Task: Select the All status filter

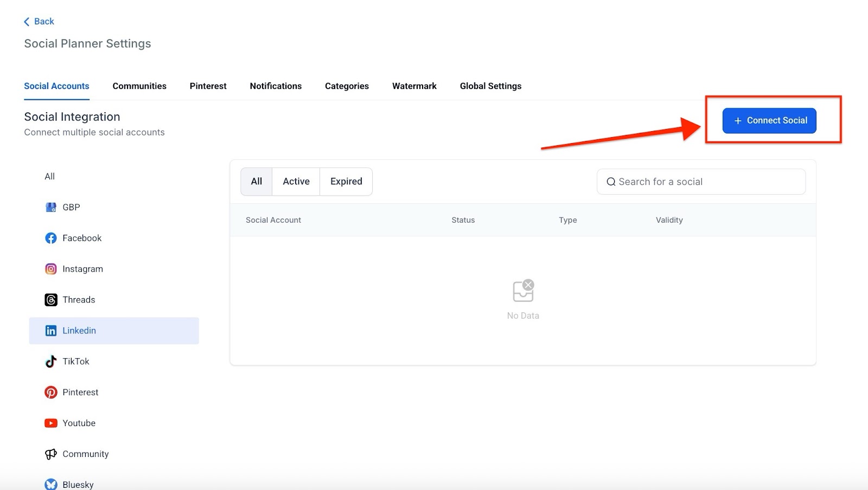Action: point(257,182)
